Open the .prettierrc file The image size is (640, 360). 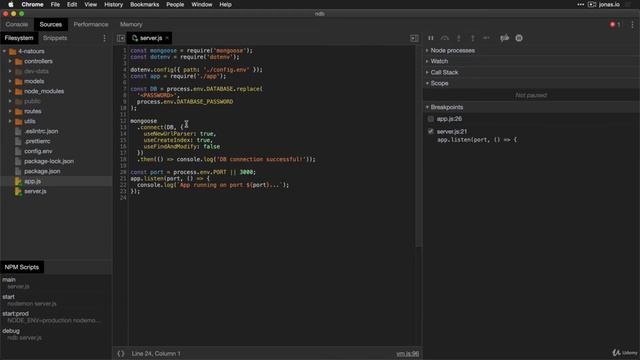click(x=37, y=141)
